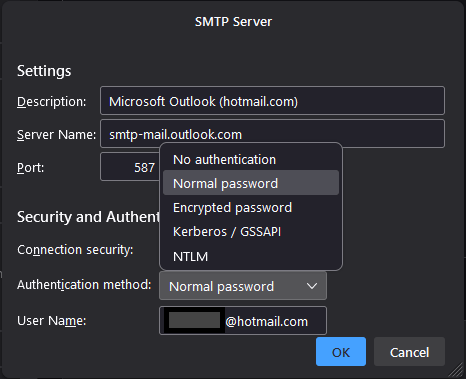Viewport: 466px width, 379px height.
Task: Click the 'Authentication method:' label
Action: click(x=84, y=285)
